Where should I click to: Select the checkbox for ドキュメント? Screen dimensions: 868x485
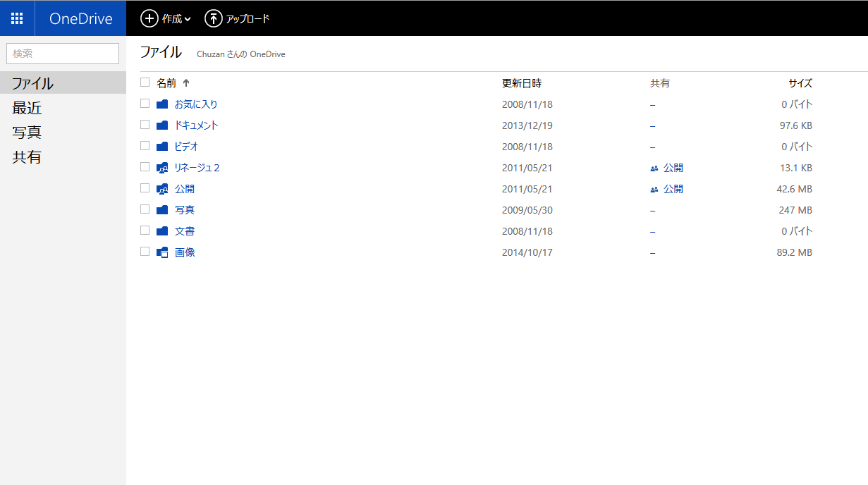pos(145,125)
